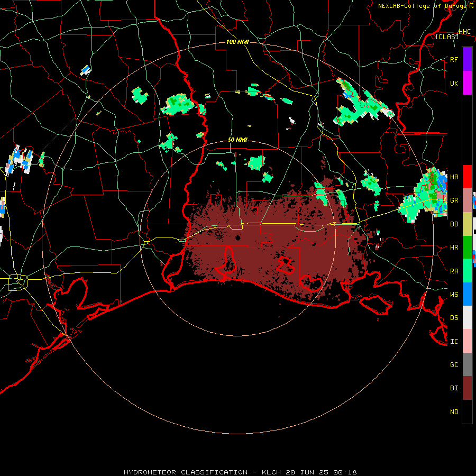Click the magenta UK legend color swatch
Viewport: 476px width, 476px height.
(x=467, y=83)
